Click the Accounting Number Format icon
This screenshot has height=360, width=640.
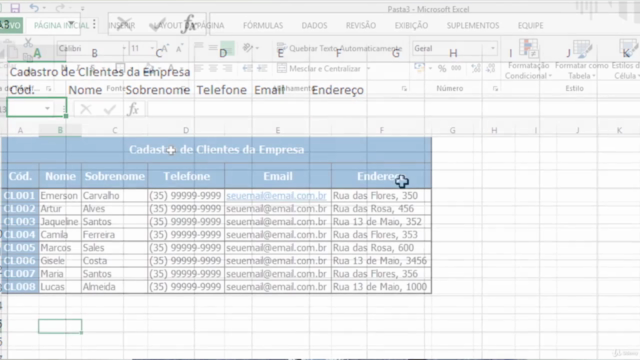point(419,67)
